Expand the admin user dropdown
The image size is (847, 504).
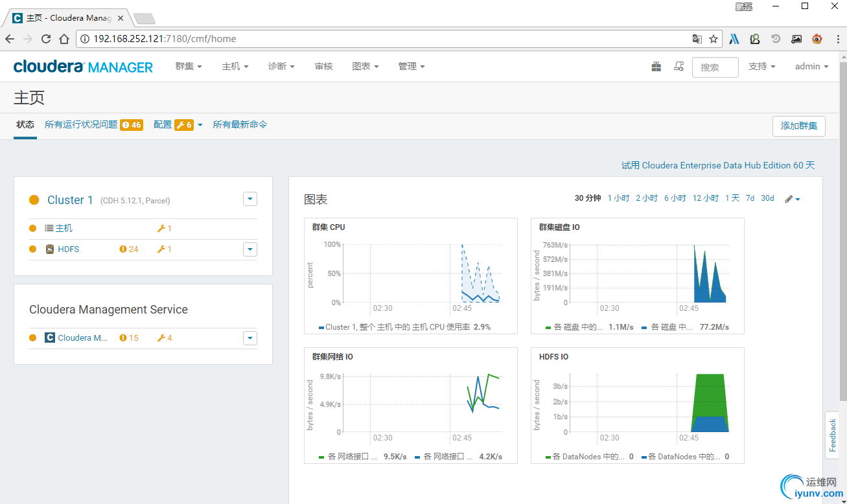coord(812,67)
